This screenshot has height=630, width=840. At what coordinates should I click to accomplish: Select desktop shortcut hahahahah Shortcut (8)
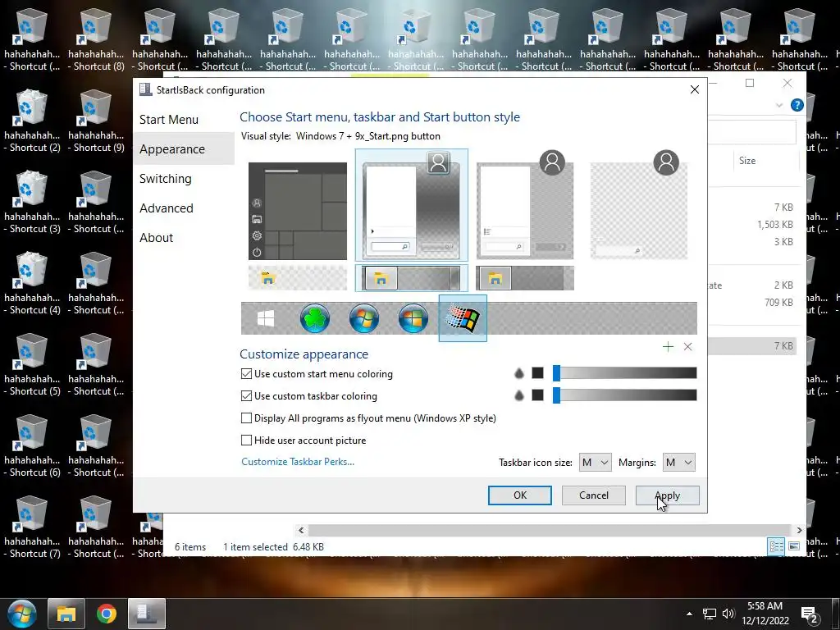[x=96, y=40]
